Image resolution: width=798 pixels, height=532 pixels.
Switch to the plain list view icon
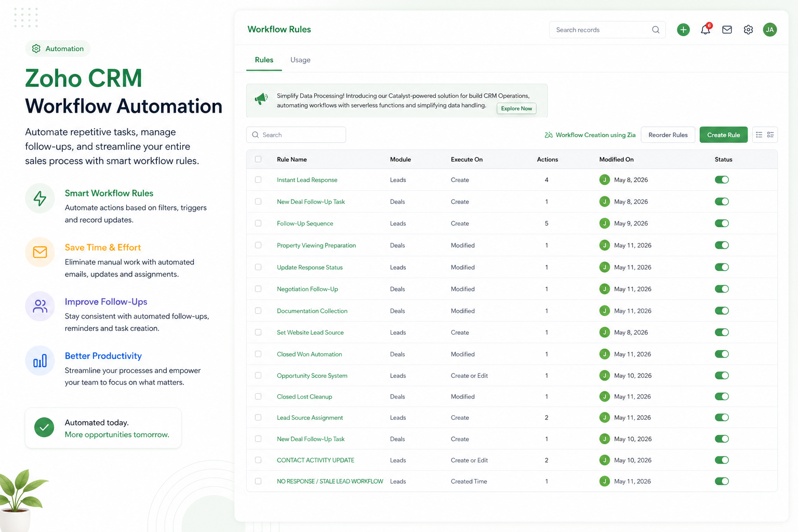[759, 135]
